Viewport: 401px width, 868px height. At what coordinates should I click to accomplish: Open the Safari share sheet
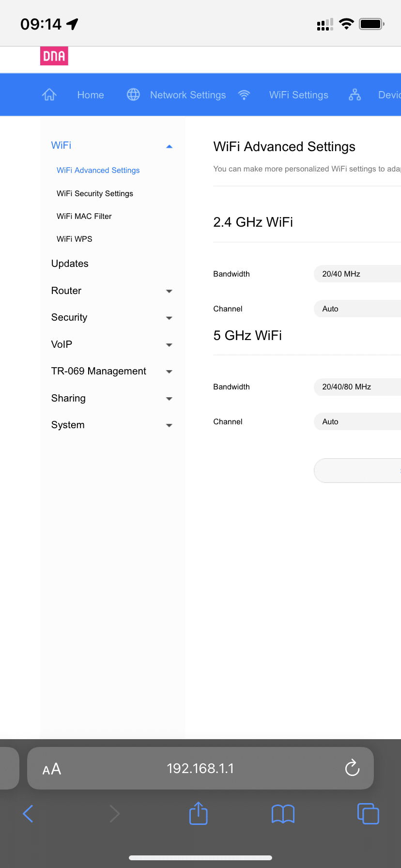click(198, 813)
